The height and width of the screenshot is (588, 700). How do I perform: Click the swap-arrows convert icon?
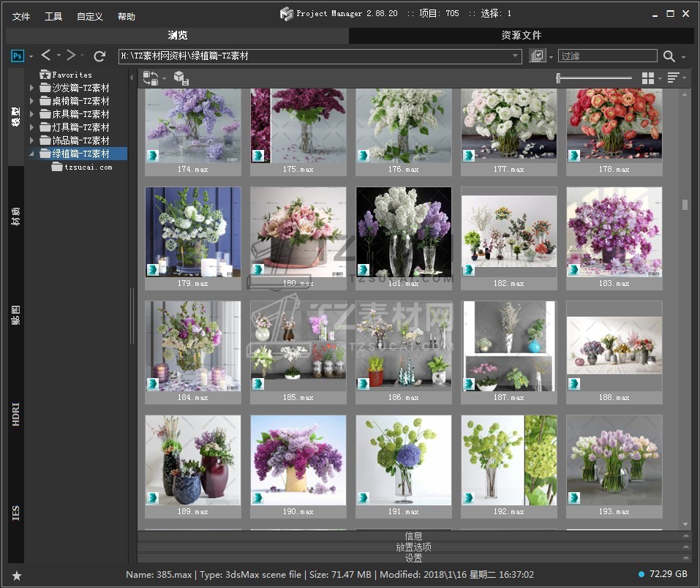click(x=151, y=78)
